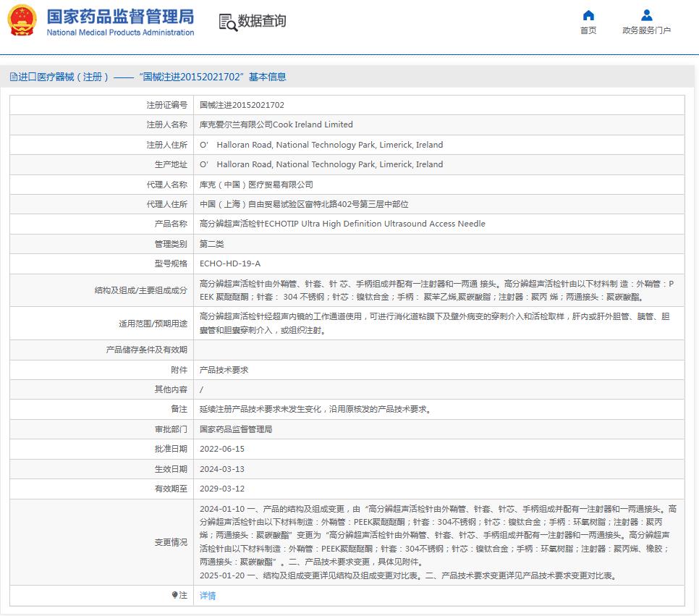Click 库克爱尔兰有限公司Cook Ireland Limited value
The width and height of the screenshot is (699, 616).
[276, 125]
